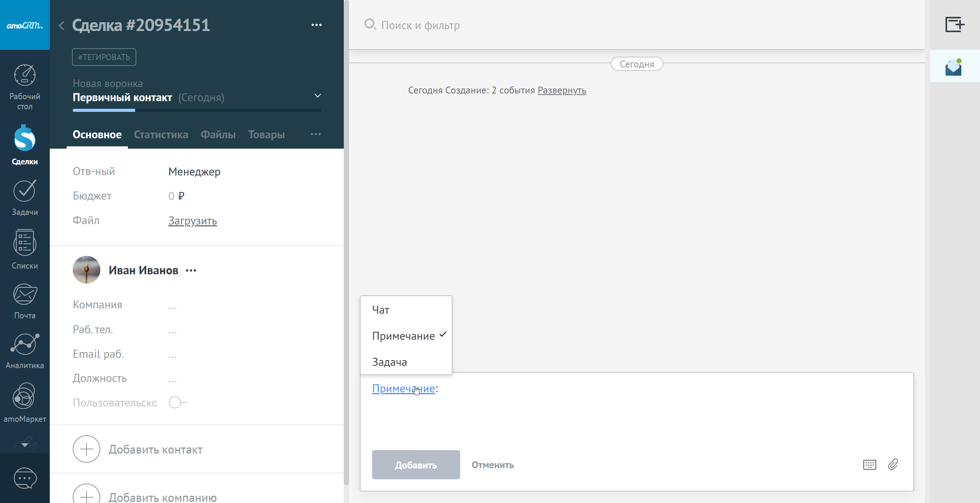Switch to the Статистика tab
980x503 pixels.
coord(161,135)
